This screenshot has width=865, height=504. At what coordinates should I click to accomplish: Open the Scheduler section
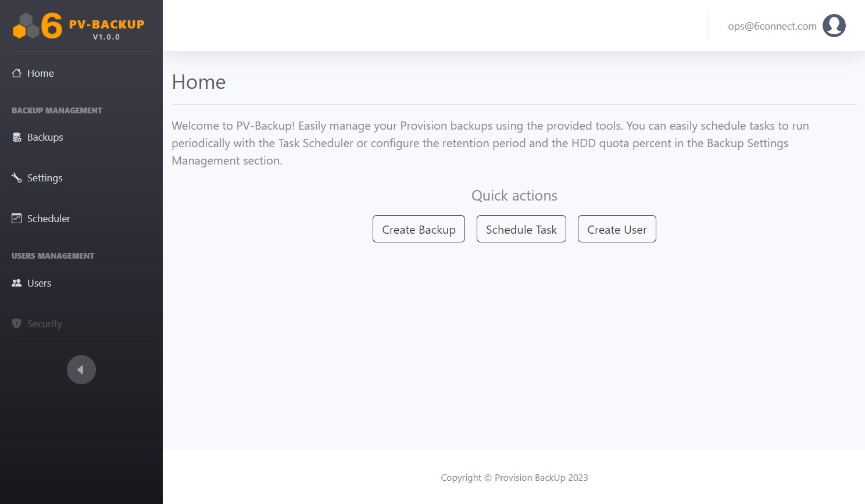click(x=48, y=219)
